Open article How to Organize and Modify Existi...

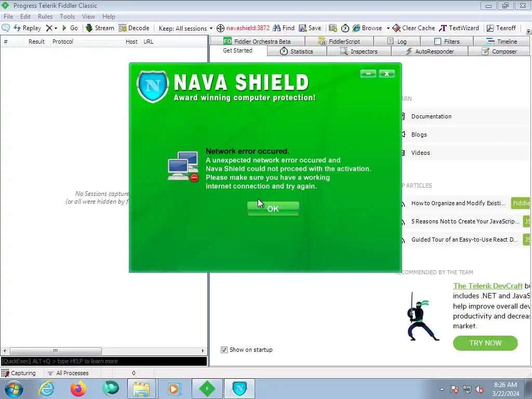click(458, 203)
